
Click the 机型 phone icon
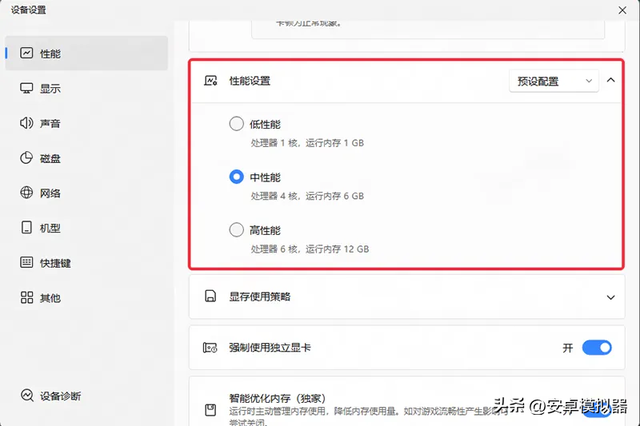(27, 228)
